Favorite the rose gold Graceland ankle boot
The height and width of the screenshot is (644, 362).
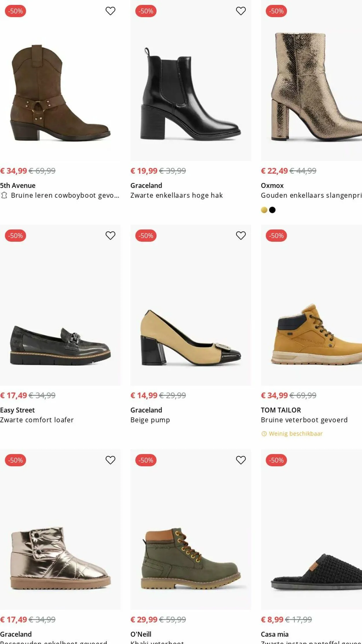click(x=110, y=460)
